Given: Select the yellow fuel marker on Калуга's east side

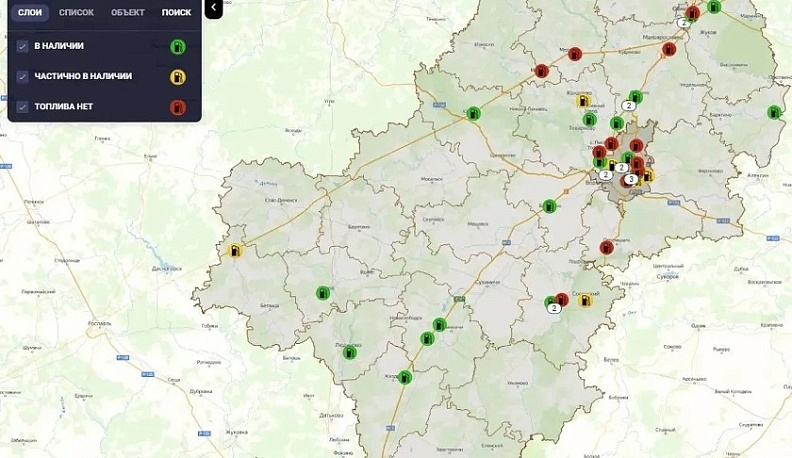Looking at the screenshot, I should (x=647, y=176).
